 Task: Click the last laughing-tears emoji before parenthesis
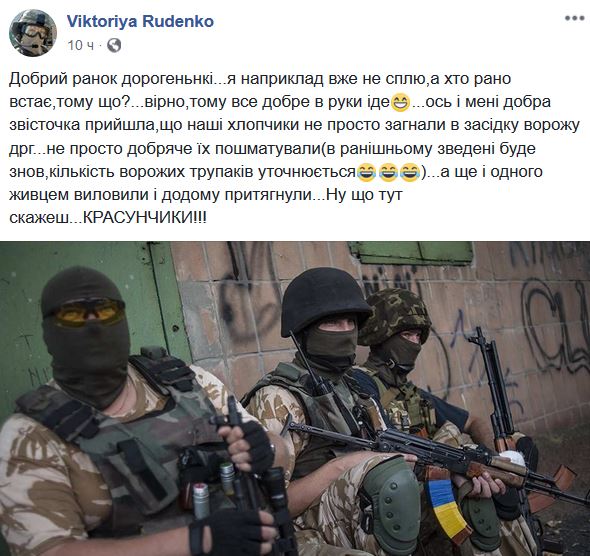click(410, 173)
